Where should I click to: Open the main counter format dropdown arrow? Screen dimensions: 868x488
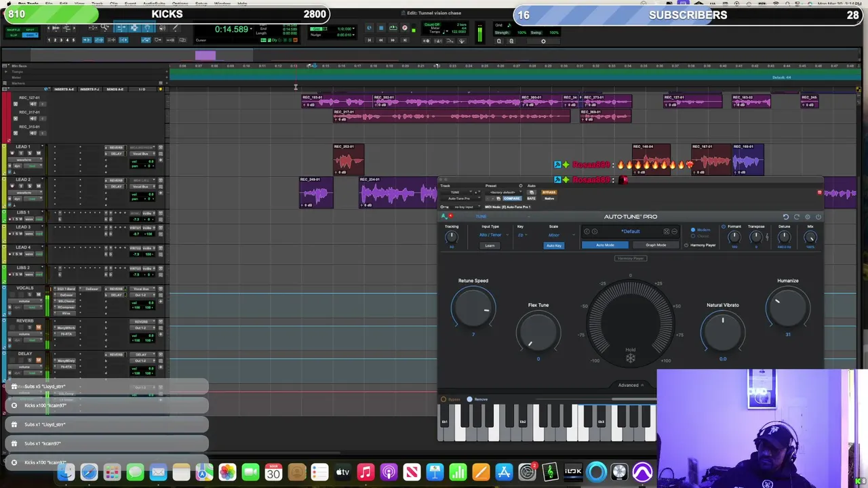coord(252,28)
